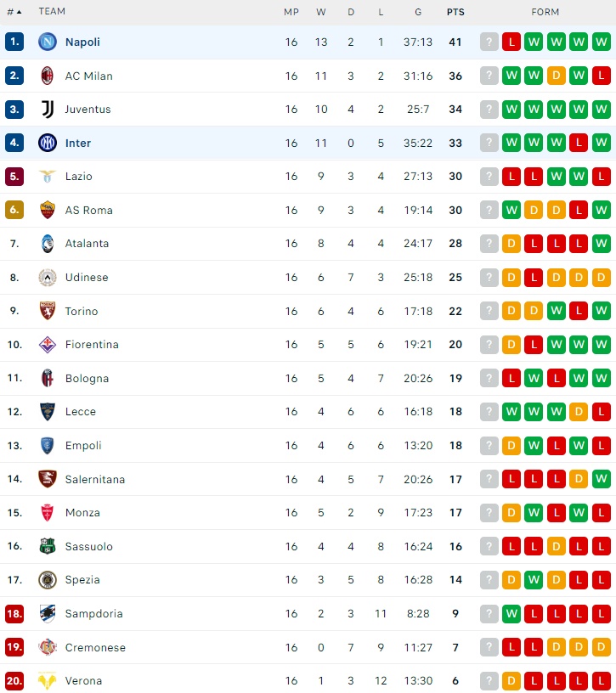Open the Fiorentina team page

pyautogui.click(x=92, y=345)
